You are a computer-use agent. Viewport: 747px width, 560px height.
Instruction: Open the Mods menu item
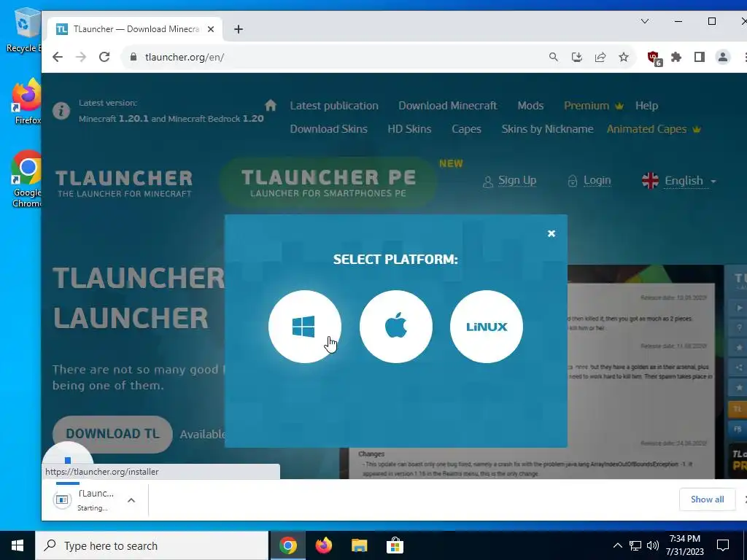pyautogui.click(x=530, y=106)
